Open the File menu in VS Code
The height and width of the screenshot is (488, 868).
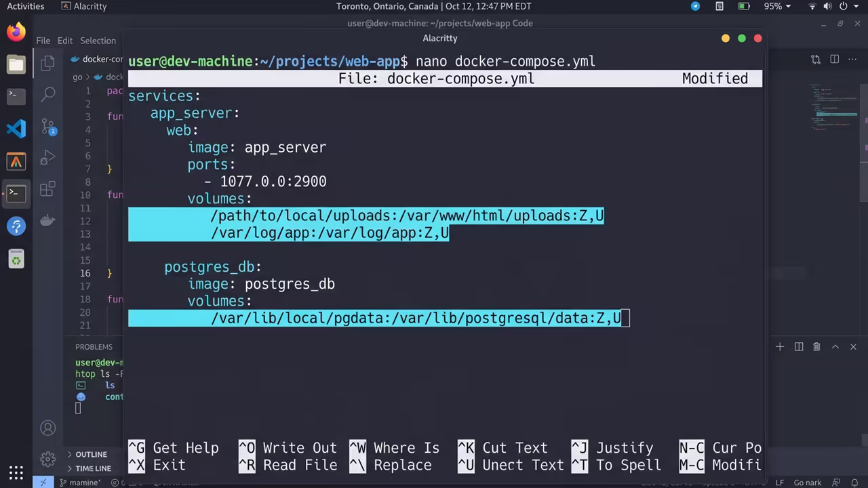pos(43,41)
